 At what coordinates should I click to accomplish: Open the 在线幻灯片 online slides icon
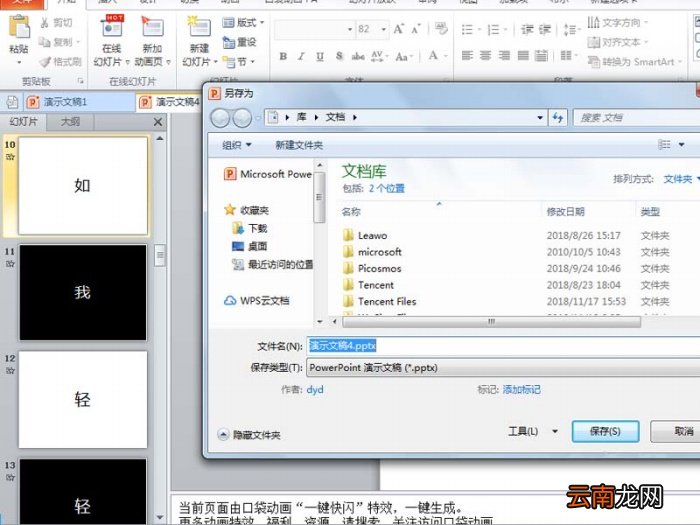112,27
